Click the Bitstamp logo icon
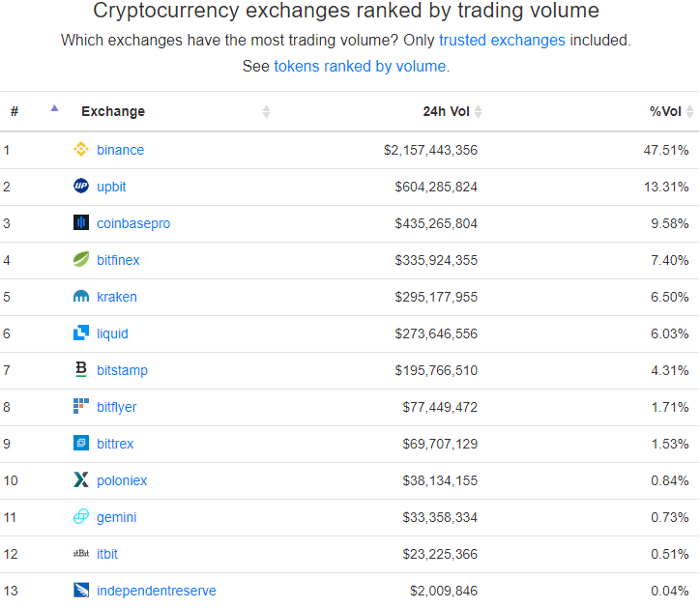 tap(81, 370)
